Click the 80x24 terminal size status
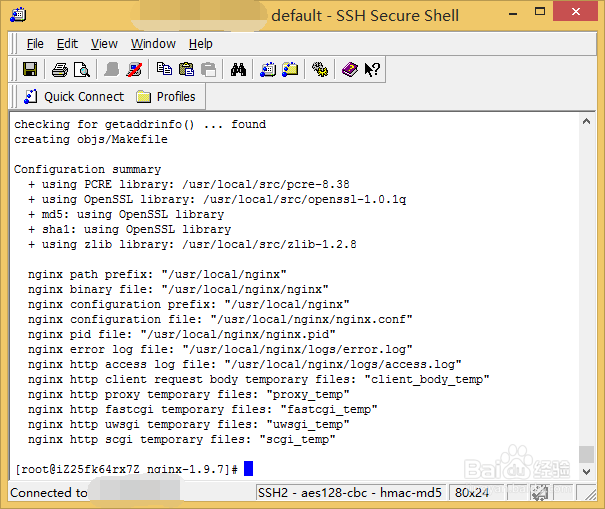Screen dimensions: 605x509 pyautogui.click(x=471, y=492)
